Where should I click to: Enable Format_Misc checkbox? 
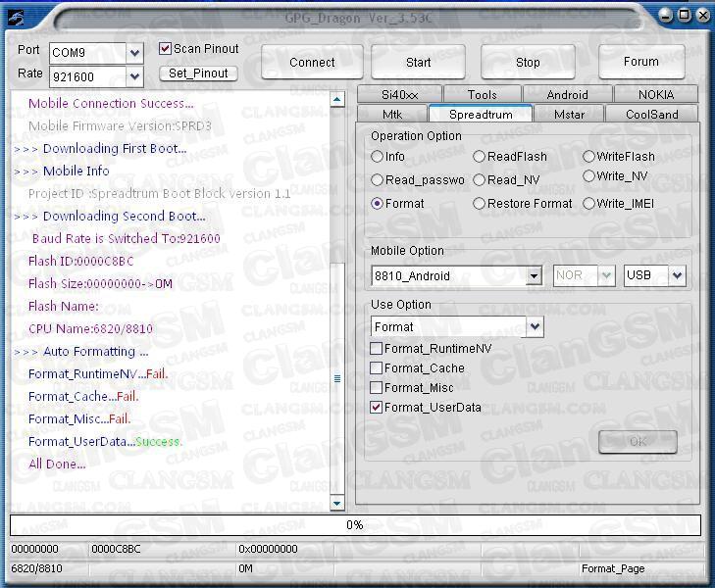point(377,388)
